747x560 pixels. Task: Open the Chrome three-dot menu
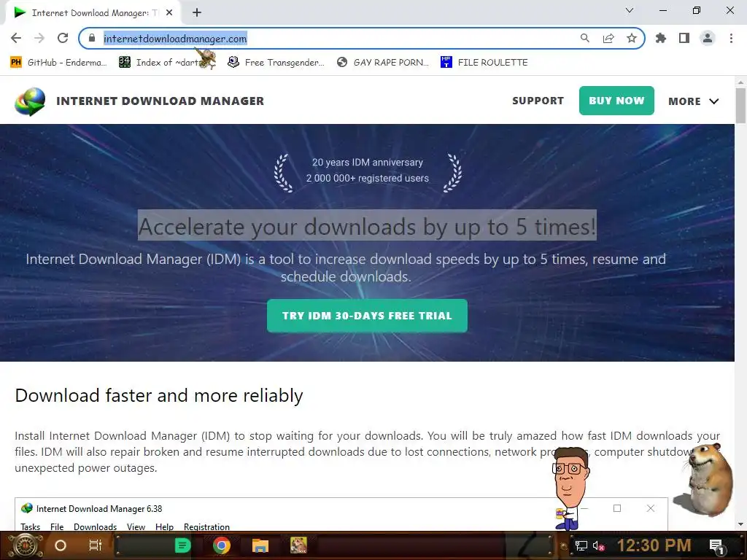(x=731, y=38)
